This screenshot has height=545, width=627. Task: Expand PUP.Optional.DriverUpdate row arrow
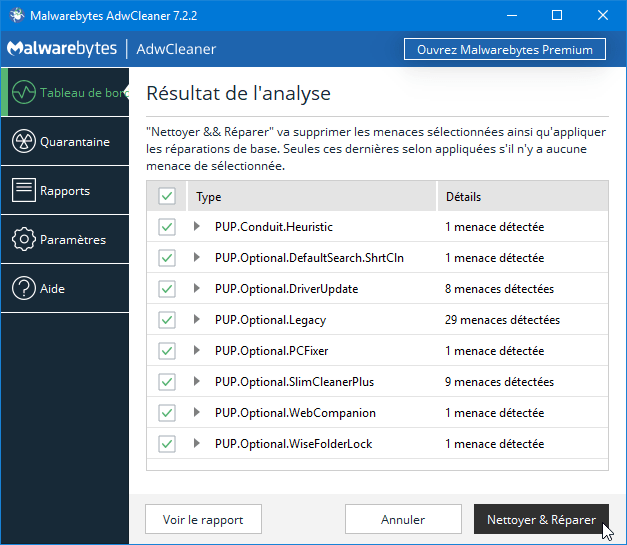[x=196, y=288]
